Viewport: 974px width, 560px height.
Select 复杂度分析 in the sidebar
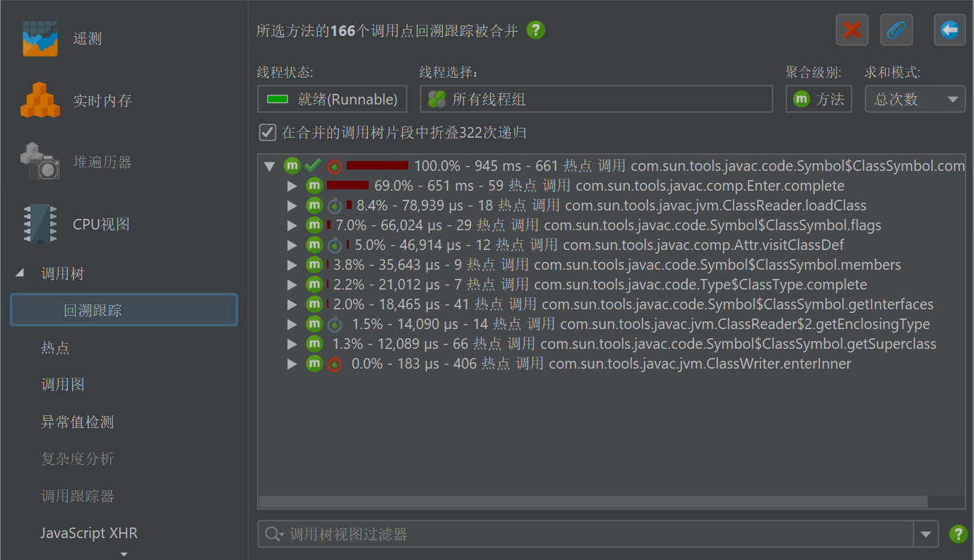coord(77,458)
